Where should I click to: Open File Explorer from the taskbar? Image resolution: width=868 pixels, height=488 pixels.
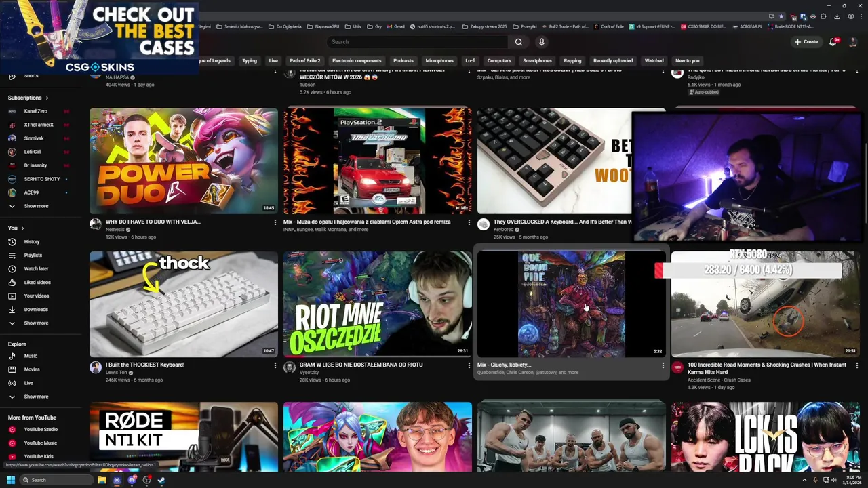tap(102, 480)
